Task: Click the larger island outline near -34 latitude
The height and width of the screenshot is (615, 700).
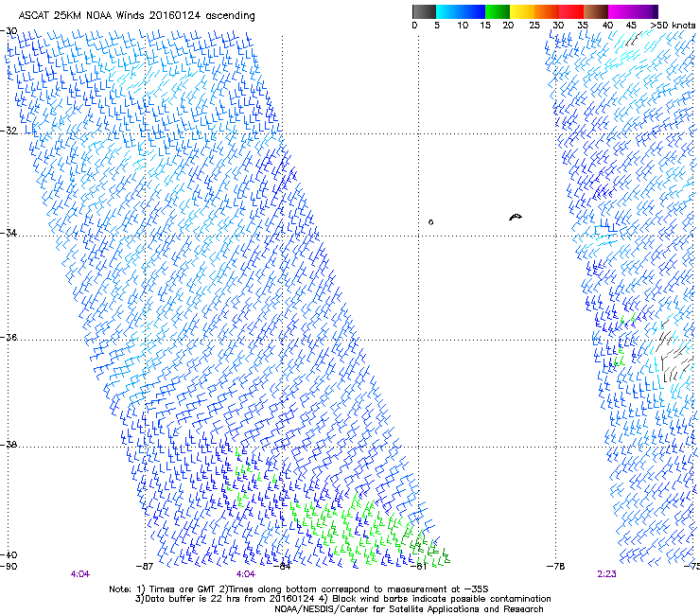Action: point(516,217)
